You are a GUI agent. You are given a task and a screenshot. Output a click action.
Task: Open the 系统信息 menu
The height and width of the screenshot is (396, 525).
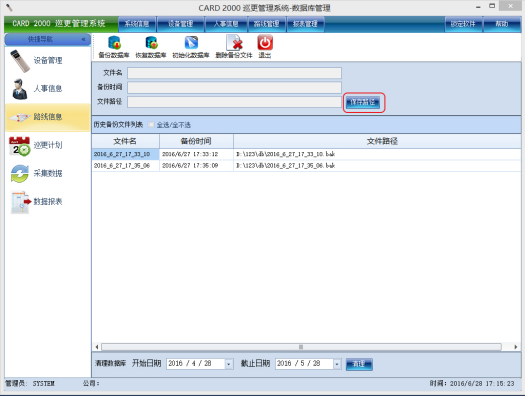point(137,24)
